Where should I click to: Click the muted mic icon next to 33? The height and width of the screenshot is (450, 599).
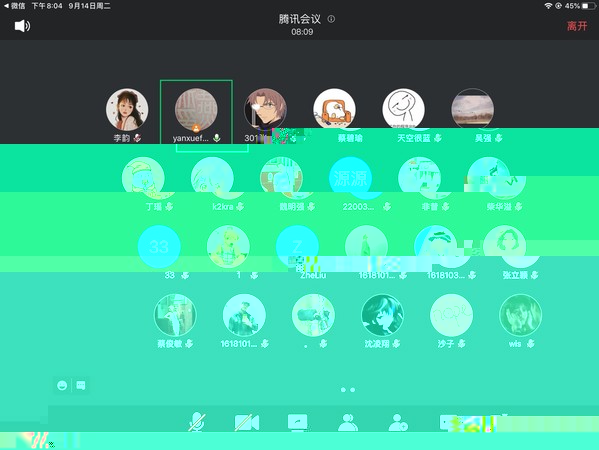point(185,275)
